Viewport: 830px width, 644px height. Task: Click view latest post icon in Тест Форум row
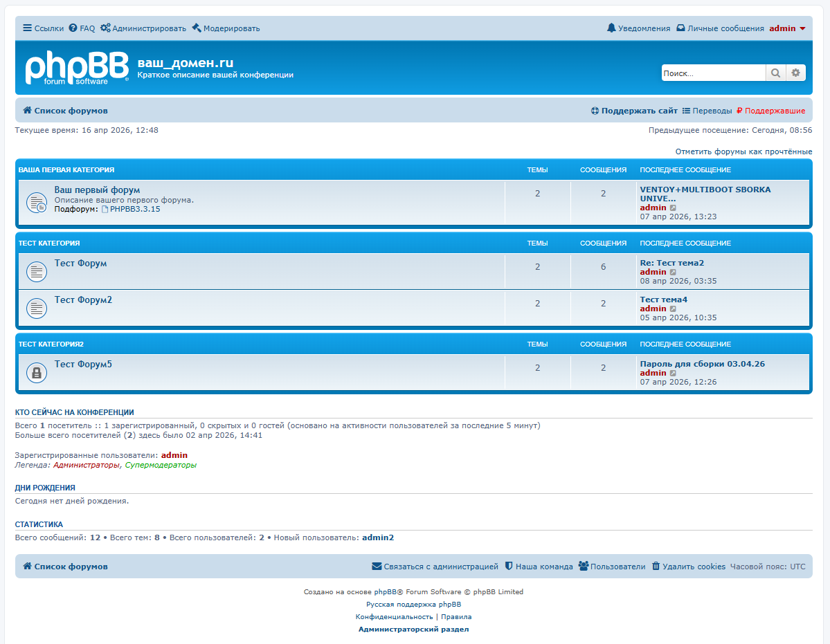click(673, 273)
